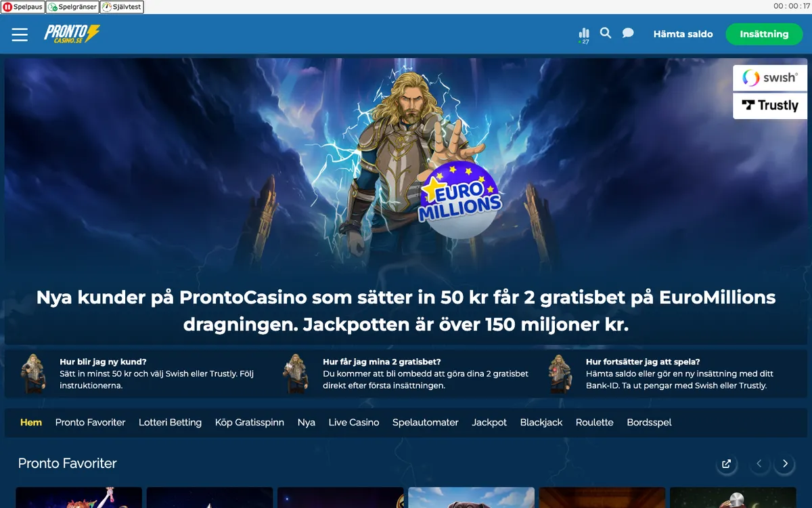Click the Pronto Favoriter section heading
The image size is (812, 508).
[x=68, y=463]
